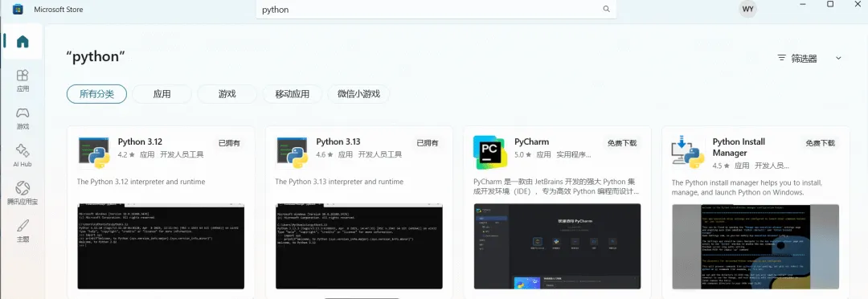
Task: Click the Python 3.13 app icon
Action: (293, 152)
